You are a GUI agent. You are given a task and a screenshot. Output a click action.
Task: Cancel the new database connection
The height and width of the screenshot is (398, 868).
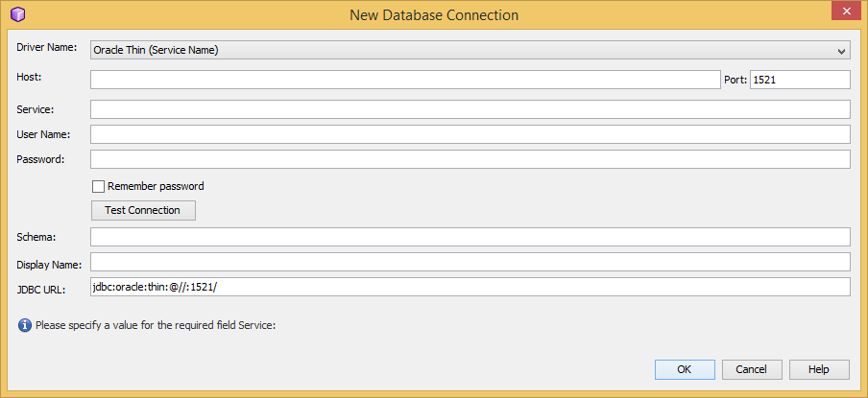tap(751, 369)
